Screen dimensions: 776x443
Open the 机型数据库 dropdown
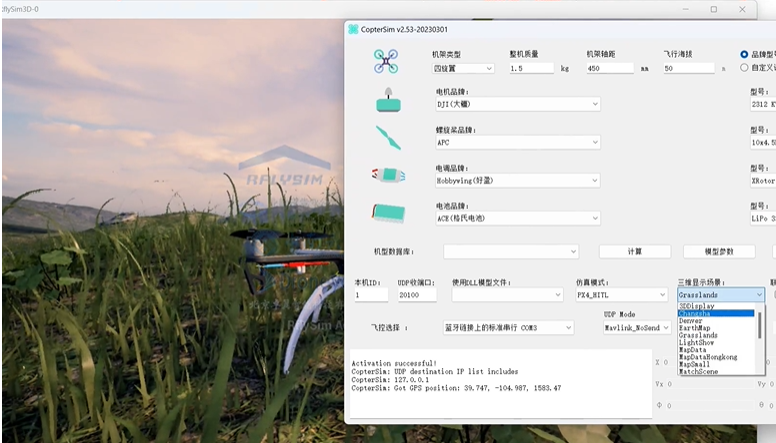click(511, 251)
